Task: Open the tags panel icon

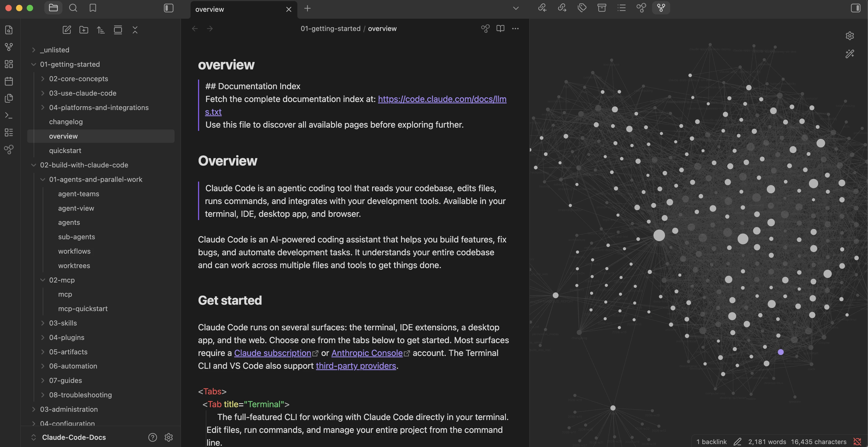Action: click(x=582, y=8)
